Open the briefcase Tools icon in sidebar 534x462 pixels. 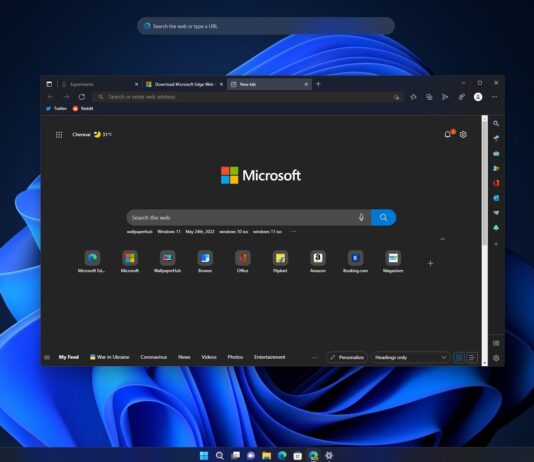point(496,154)
